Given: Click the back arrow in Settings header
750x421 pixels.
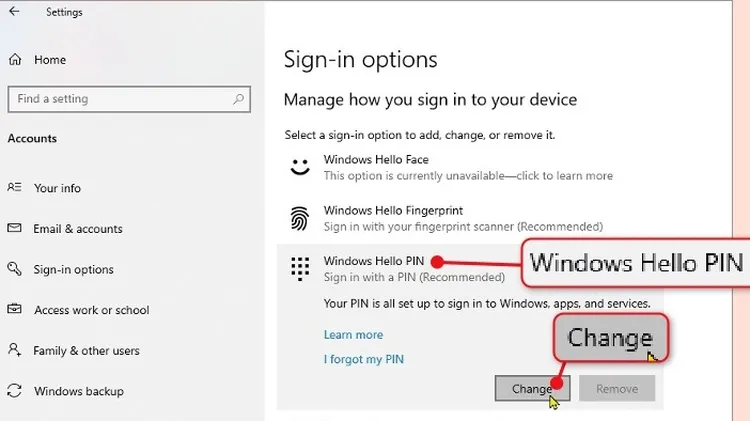Looking at the screenshot, I should tap(14, 12).
